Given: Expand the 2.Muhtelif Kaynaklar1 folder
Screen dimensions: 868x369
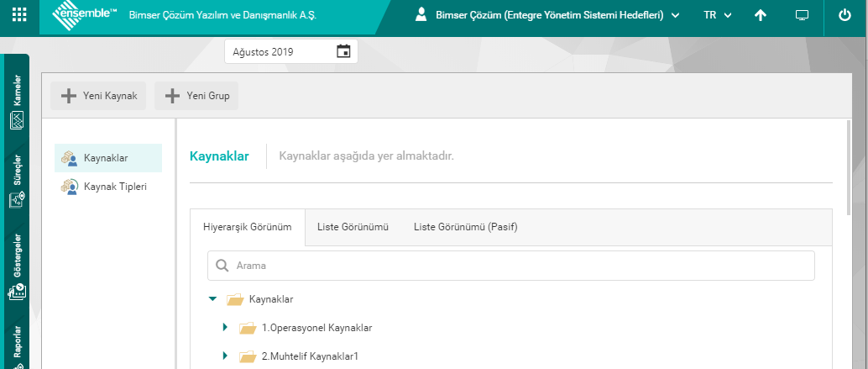Looking at the screenshot, I should tap(225, 356).
